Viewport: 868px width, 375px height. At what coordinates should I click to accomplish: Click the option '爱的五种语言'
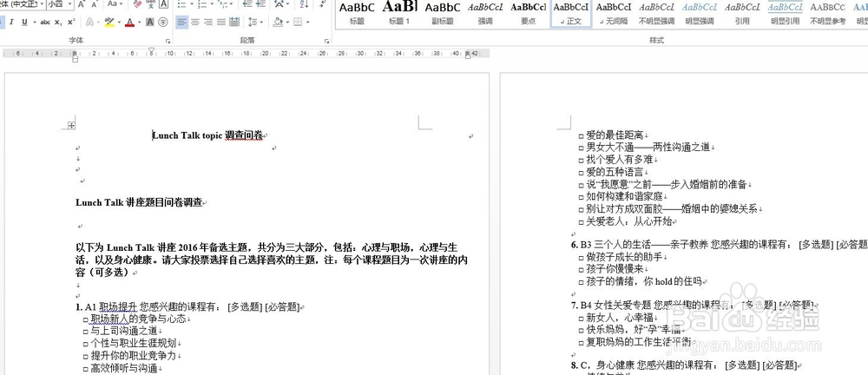pos(615,172)
